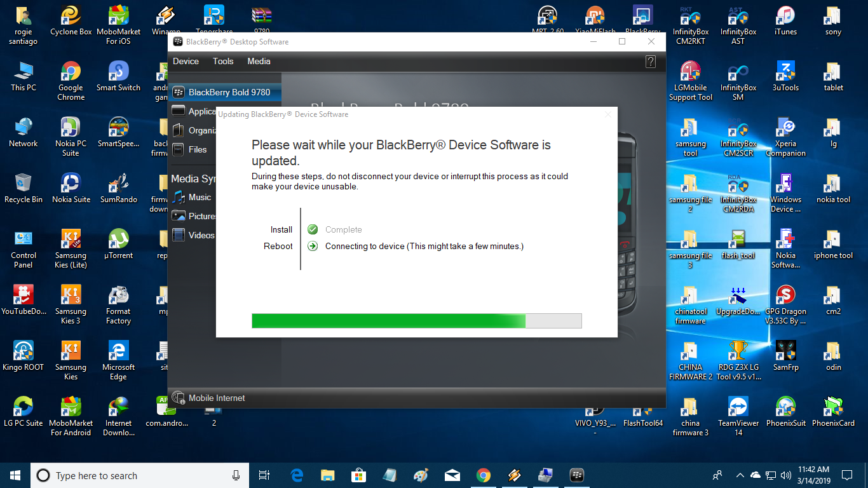Select Kingo ROOT desktop icon
The image size is (868, 488).
pos(24,356)
